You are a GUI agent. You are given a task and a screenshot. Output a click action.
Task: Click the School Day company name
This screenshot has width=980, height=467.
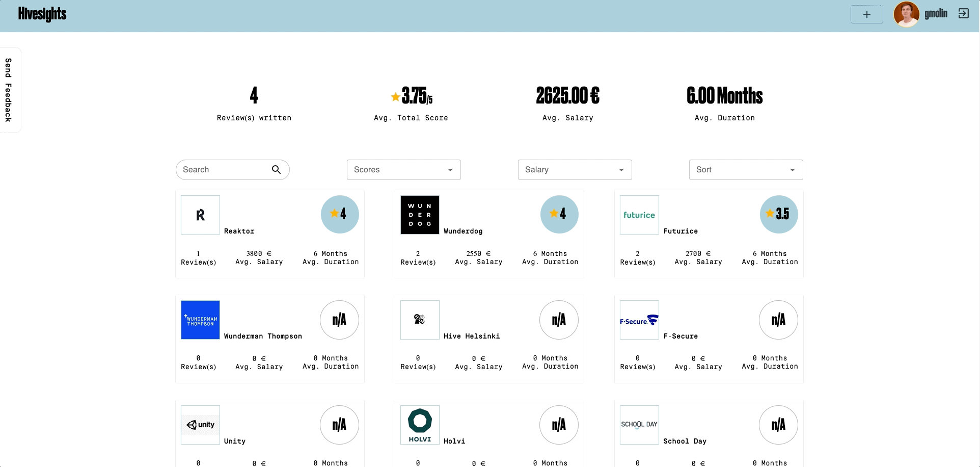(x=685, y=441)
